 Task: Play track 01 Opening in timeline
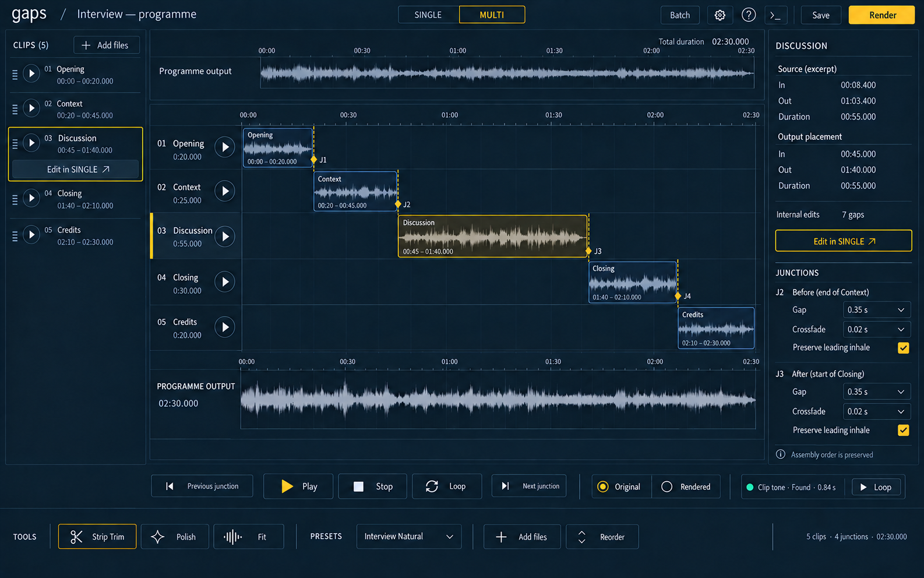click(x=225, y=147)
